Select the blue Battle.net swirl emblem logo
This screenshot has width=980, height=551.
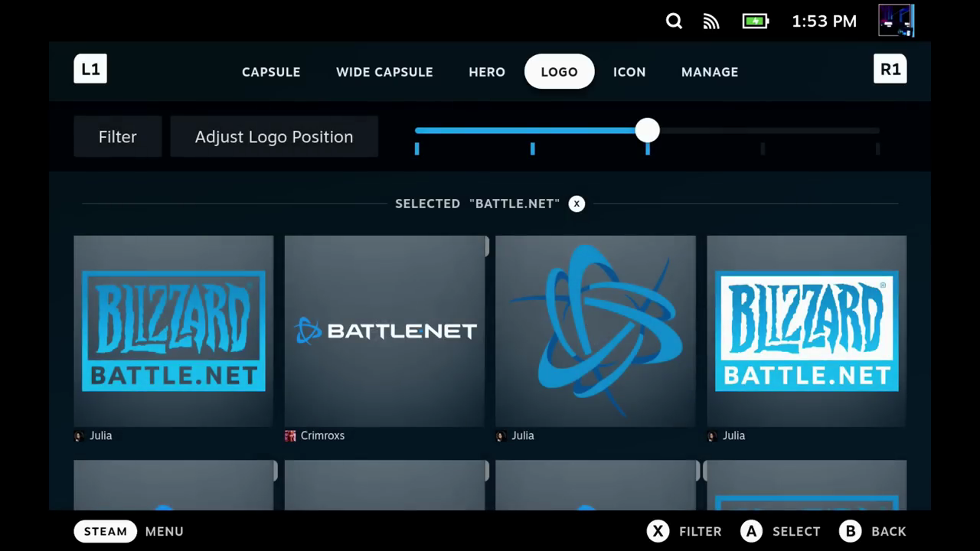pos(596,331)
